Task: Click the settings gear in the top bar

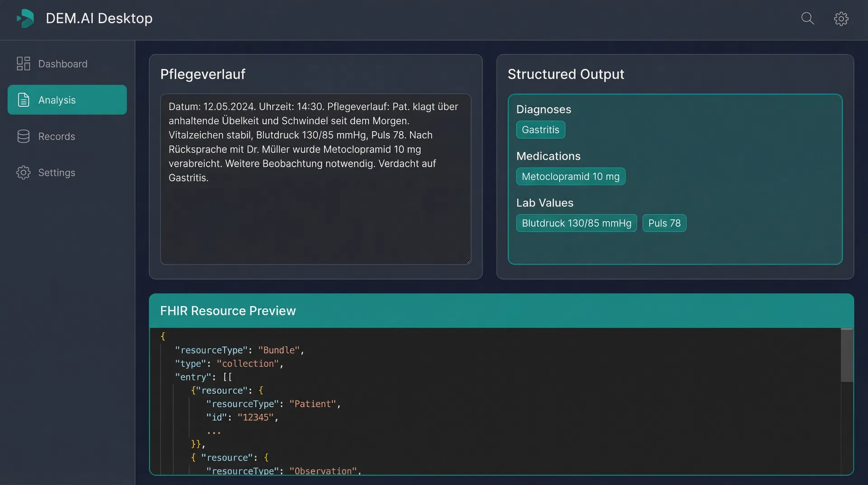Action: pos(841,19)
